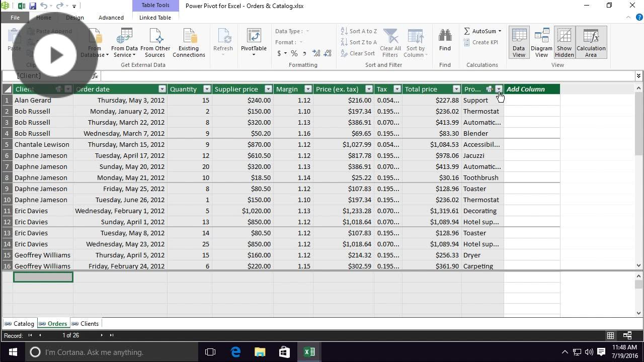The width and height of the screenshot is (644, 362).
Task: Open the Orders sheet tab
Action: 53,323
